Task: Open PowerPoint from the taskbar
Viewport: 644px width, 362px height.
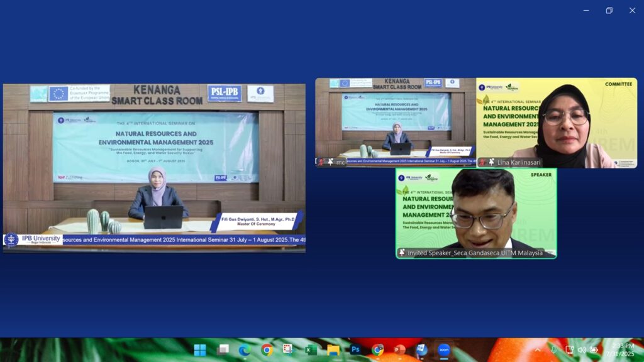Action: coord(399,350)
